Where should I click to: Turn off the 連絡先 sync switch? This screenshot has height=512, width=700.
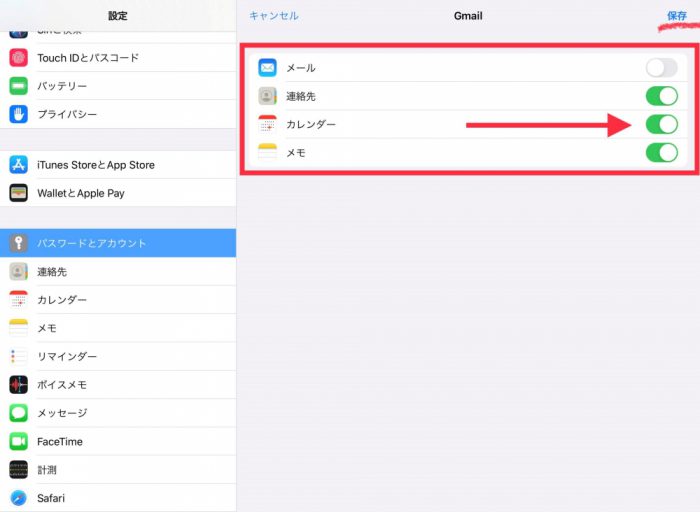(x=662, y=96)
